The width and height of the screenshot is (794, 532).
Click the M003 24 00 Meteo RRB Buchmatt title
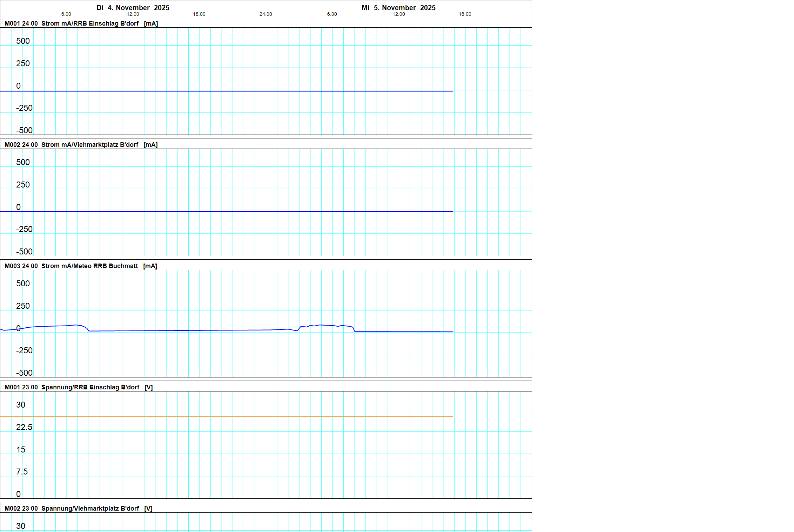(81, 266)
